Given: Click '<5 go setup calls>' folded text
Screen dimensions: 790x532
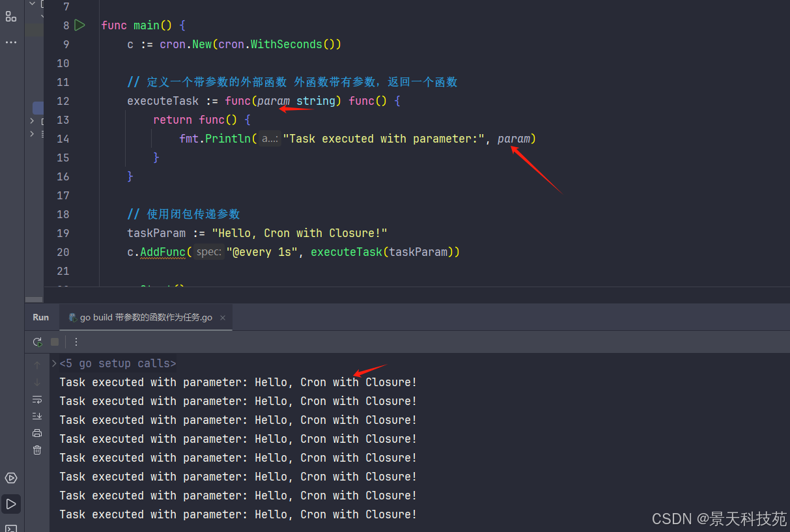Looking at the screenshot, I should tap(118, 363).
